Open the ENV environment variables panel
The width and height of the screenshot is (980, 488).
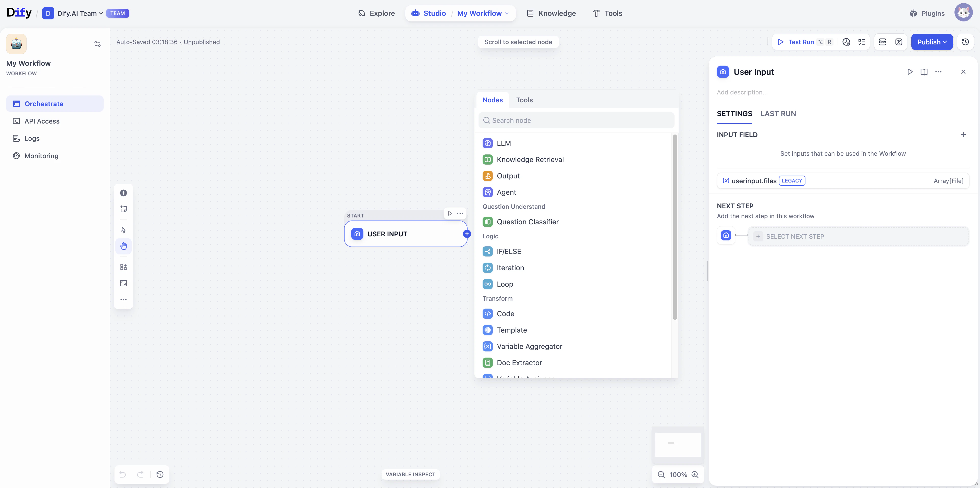883,42
